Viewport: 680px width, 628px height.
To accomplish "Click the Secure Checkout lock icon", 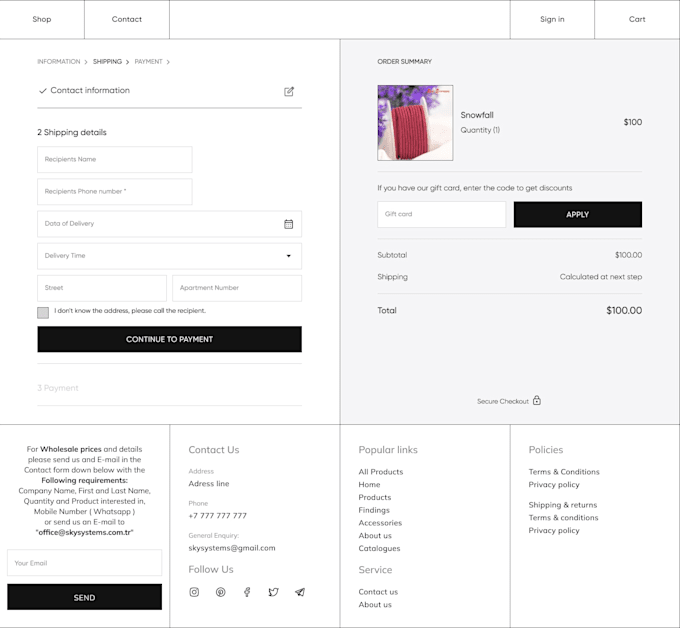I will click(x=537, y=400).
